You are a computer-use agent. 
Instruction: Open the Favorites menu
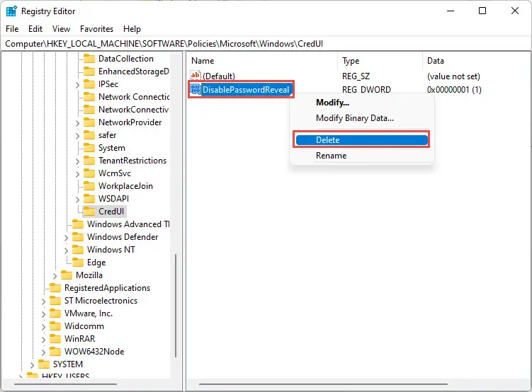pyautogui.click(x=97, y=29)
